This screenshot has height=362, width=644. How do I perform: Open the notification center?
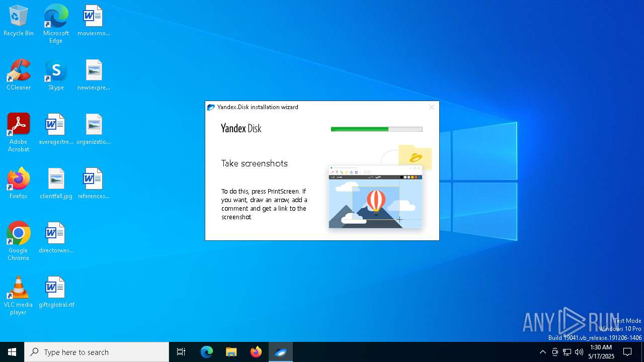[x=627, y=352]
